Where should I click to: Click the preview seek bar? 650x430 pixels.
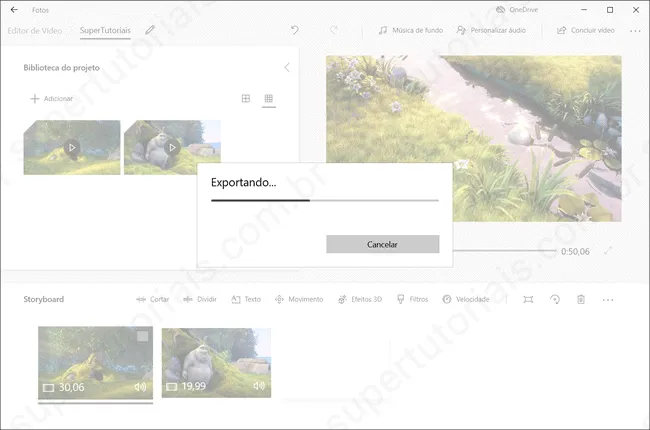click(x=504, y=250)
